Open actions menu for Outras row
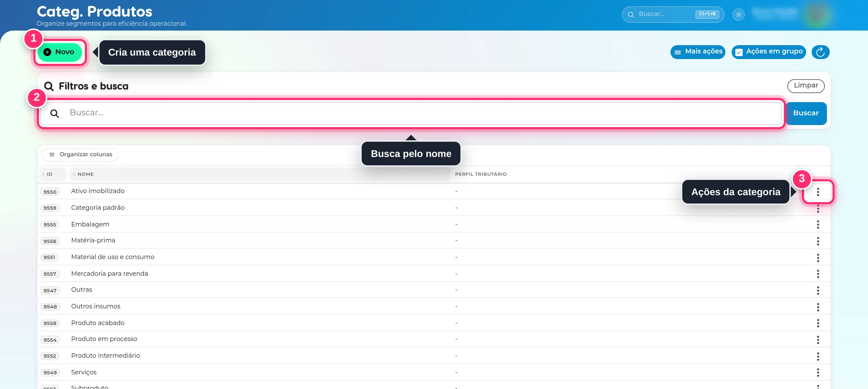The width and height of the screenshot is (868, 389). (x=818, y=290)
